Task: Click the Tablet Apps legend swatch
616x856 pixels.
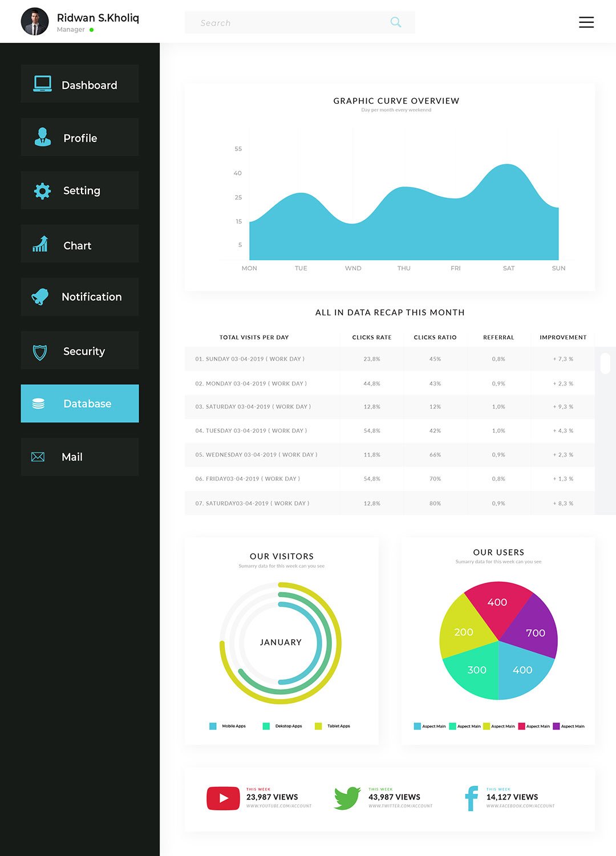Action: tap(318, 726)
